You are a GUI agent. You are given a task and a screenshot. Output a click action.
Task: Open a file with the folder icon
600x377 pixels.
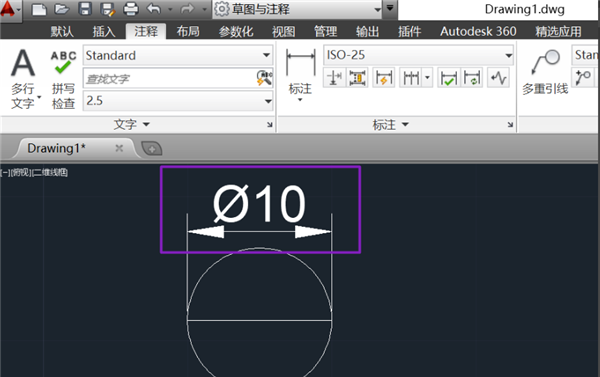62,9
